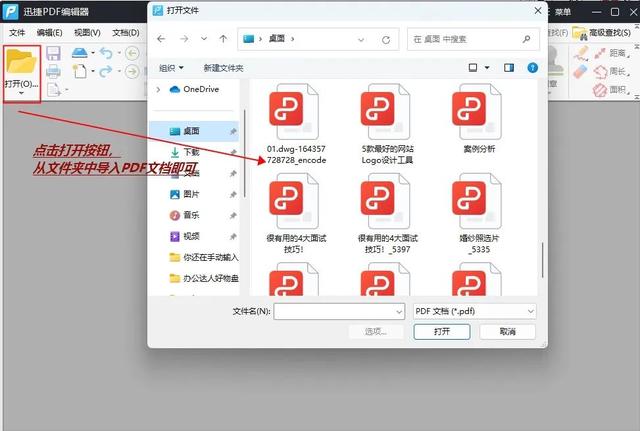This screenshot has width=640, height=431.
Task: Select the 很有用的4大面试技巧!_5397 file
Action: click(387, 214)
